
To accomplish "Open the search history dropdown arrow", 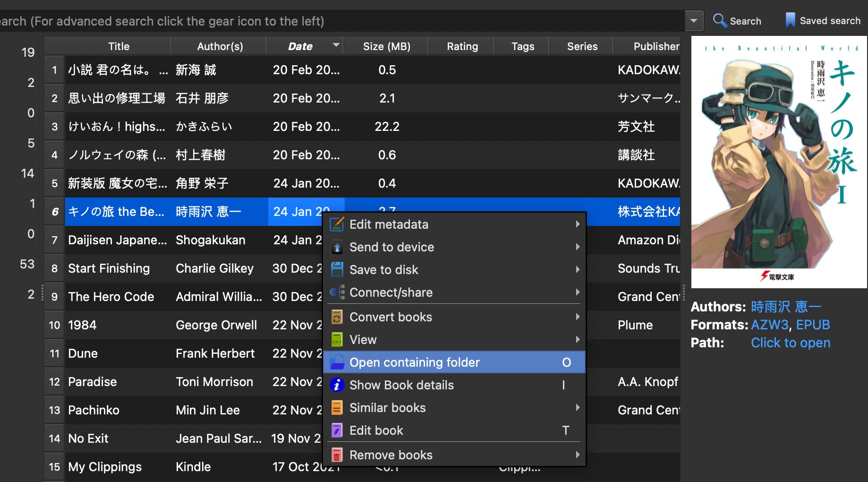I will click(694, 21).
